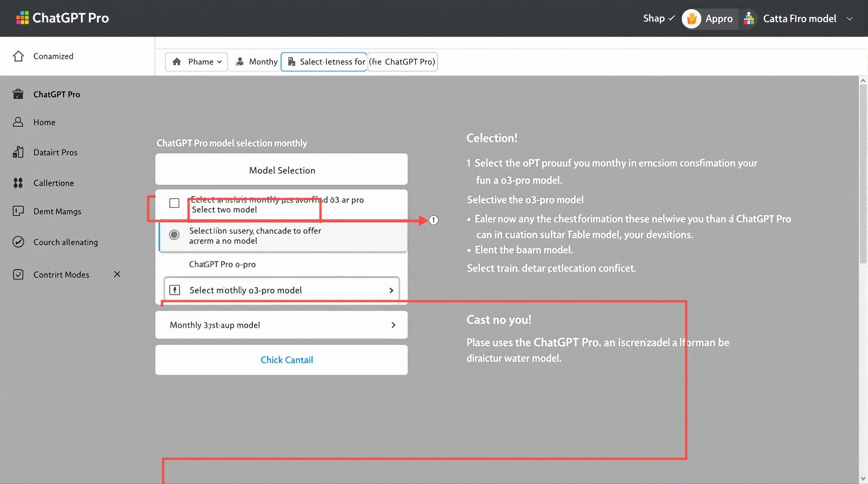Expand Monthly 3ɉst-aup model chevron
868x484 pixels.
[x=393, y=325]
